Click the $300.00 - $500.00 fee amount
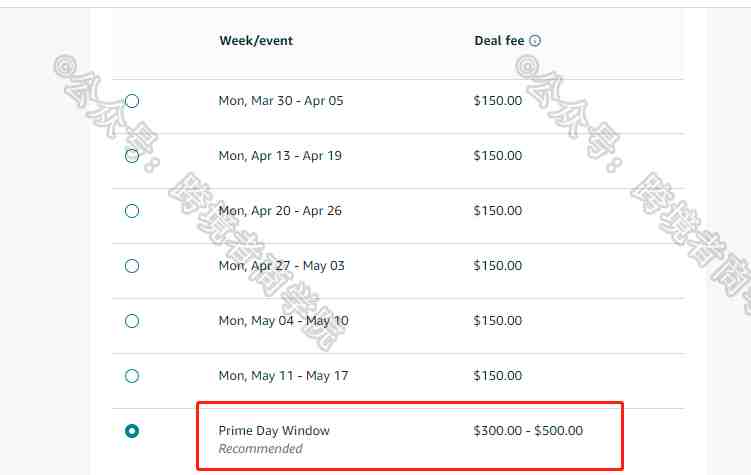 coord(528,430)
